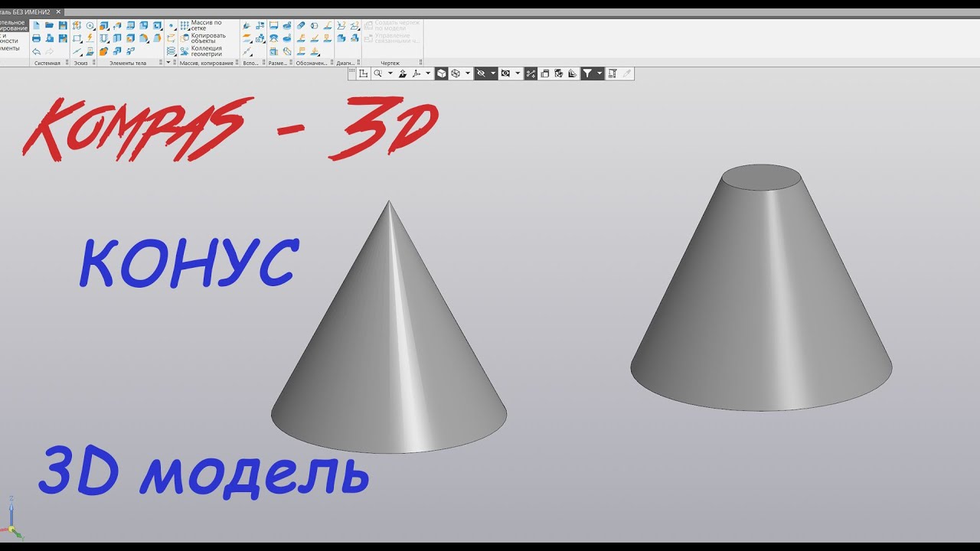
Task: Select the linear dimension tool in Размеры
Action: tap(273, 25)
